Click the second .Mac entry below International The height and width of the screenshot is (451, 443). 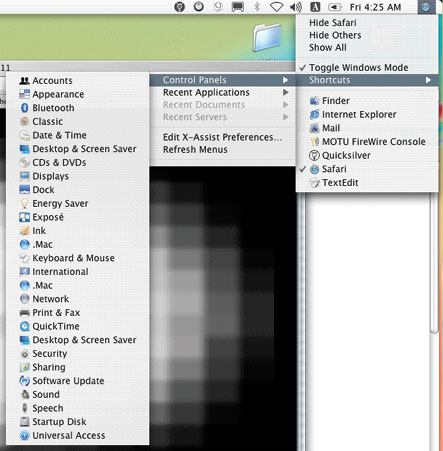78,286
